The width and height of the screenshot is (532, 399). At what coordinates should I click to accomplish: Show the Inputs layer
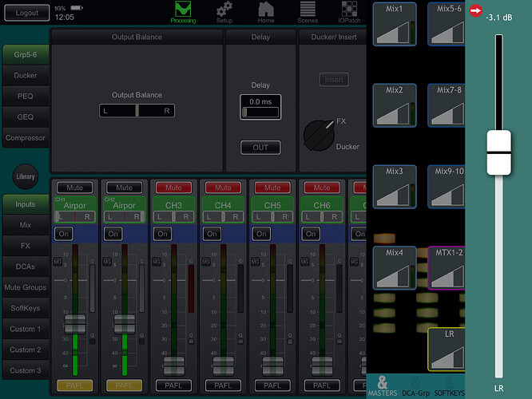pos(26,204)
